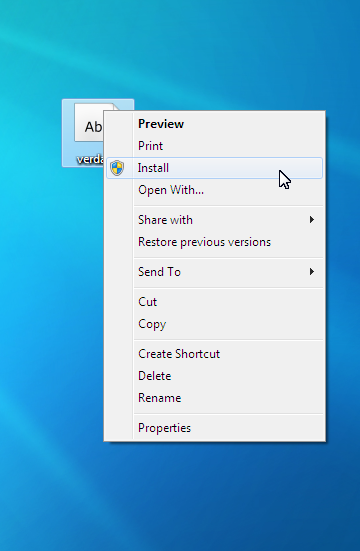Expand the Send To submenu arrow
Viewport: 360px width, 551px height.
click(x=311, y=272)
